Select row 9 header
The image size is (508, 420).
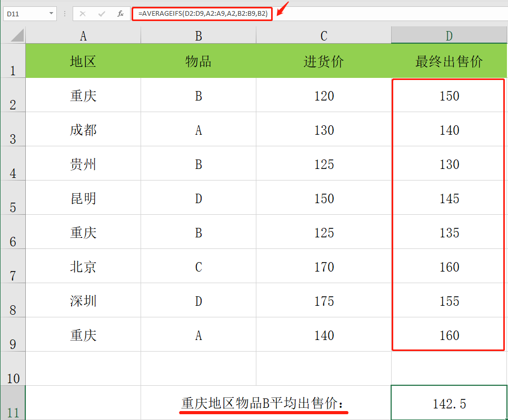(13, 334)
